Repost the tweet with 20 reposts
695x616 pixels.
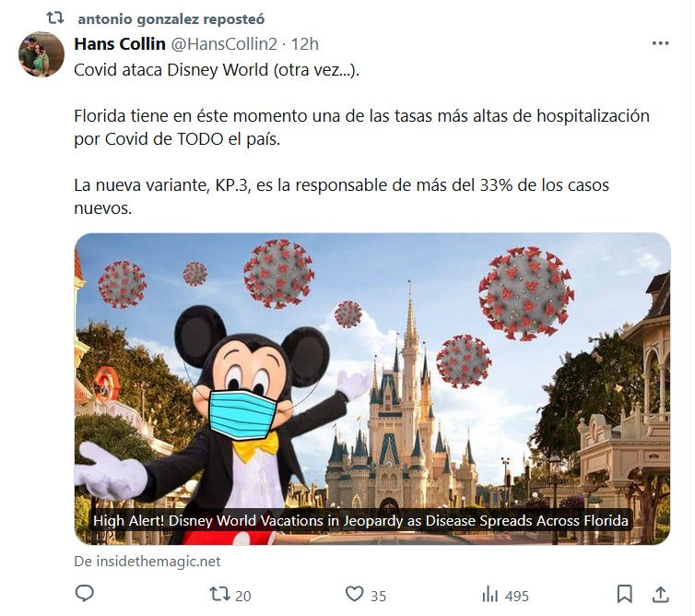(x=219, y=594)
